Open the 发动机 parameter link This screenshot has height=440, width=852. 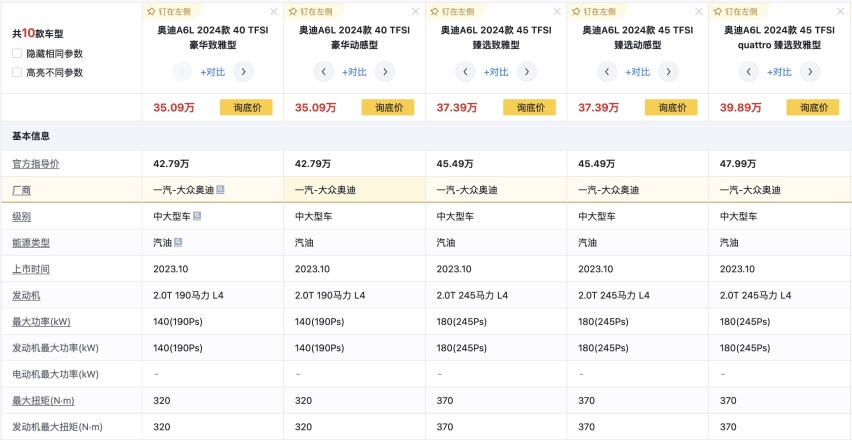click(x=26, y=296)
